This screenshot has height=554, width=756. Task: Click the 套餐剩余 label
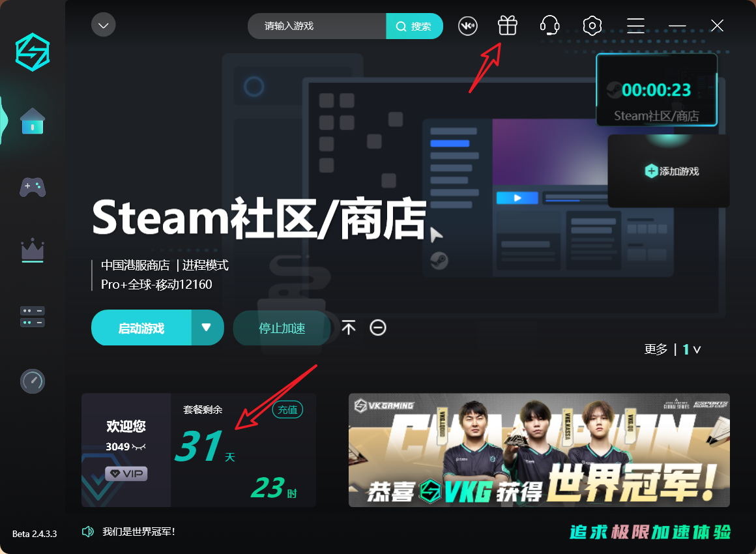[x=203, y=409]
